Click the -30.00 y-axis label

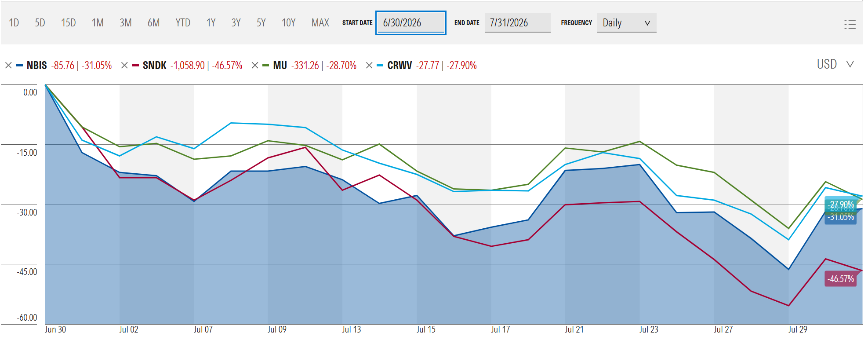[27, 212]
